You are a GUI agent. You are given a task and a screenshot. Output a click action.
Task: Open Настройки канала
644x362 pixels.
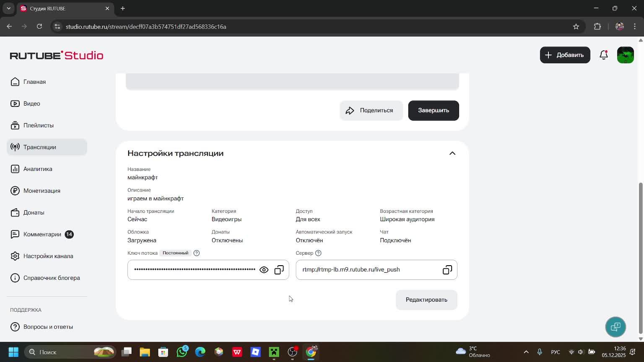47,256
